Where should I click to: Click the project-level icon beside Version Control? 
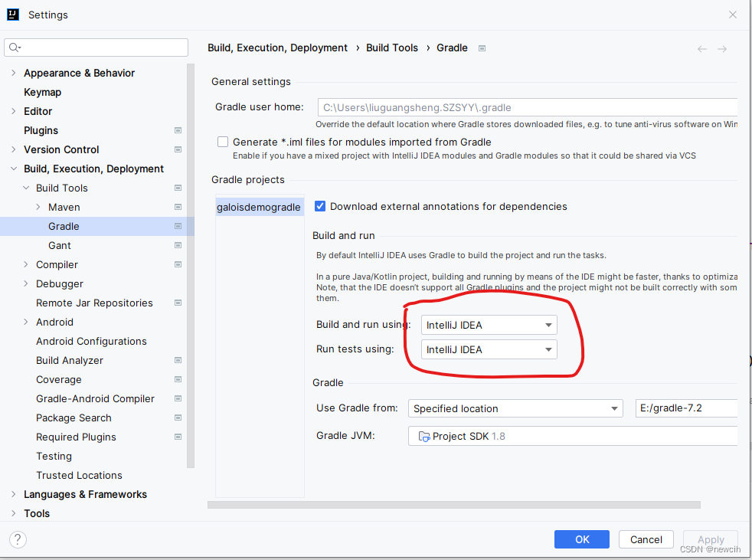tap(178, 149)
